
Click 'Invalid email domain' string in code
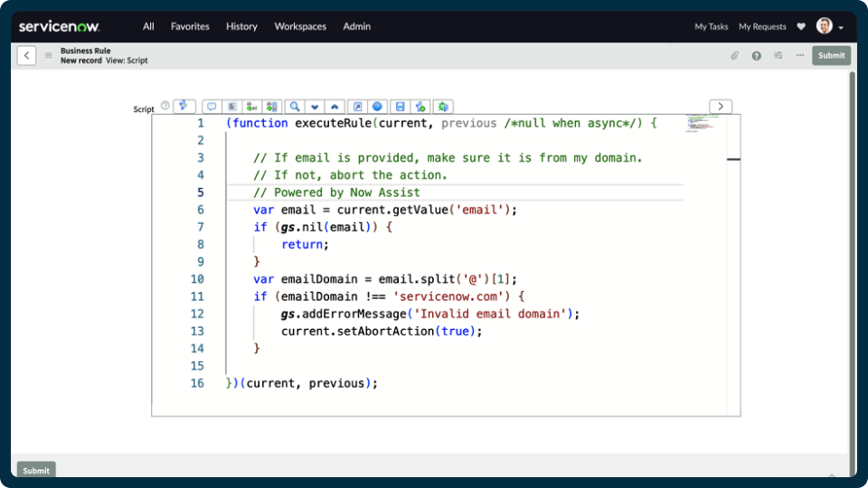490,314
